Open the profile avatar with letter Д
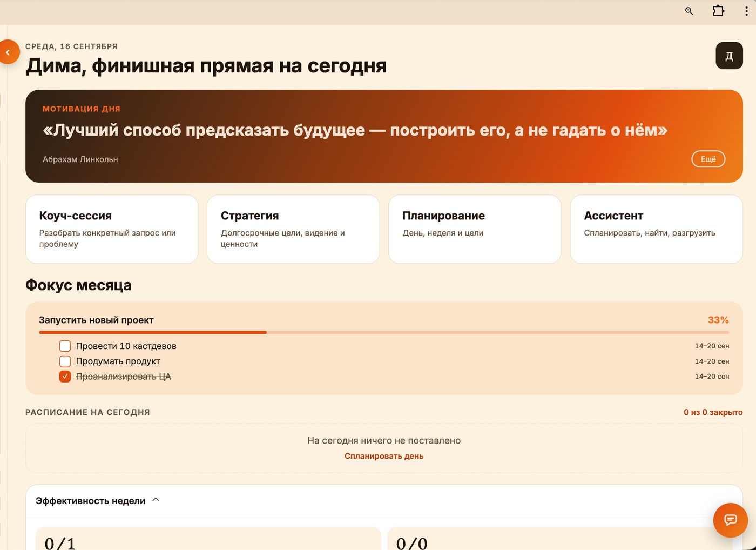The image size is (756, 550). [730, 56]
